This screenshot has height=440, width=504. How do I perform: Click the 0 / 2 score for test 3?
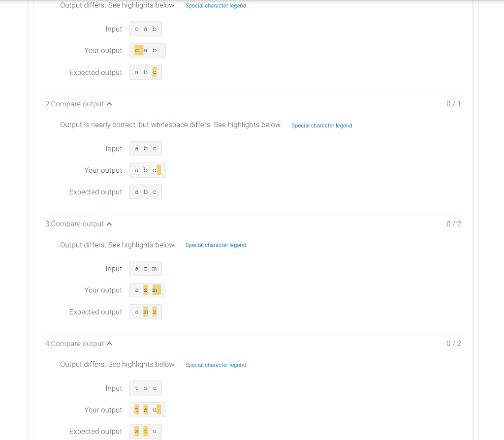click(x=453, y=224)
